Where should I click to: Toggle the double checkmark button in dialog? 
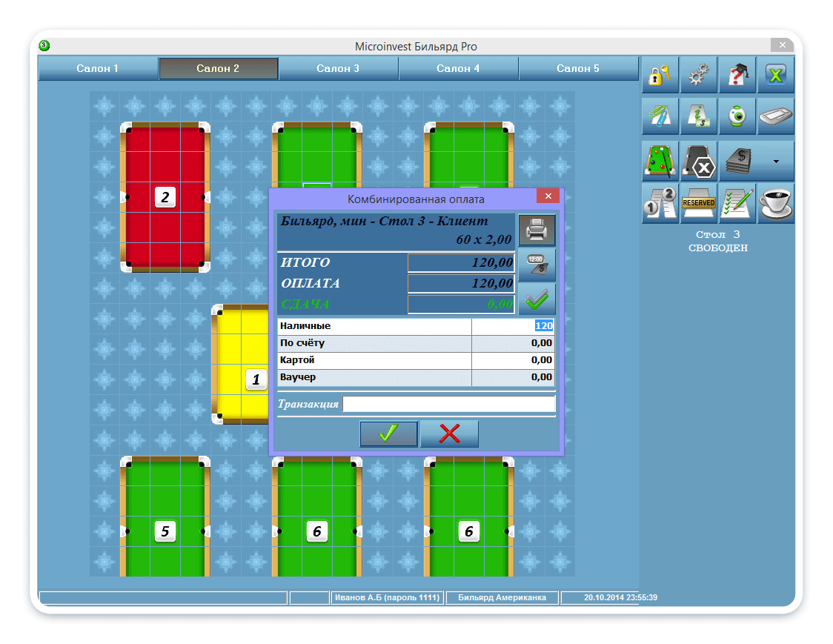pyautogui.click(x=537, y=299)
